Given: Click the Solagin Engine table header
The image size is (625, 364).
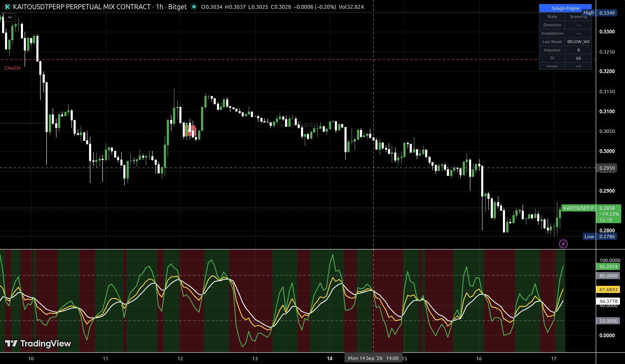Looking at the screenshot, I should click(x=565, y=8).
